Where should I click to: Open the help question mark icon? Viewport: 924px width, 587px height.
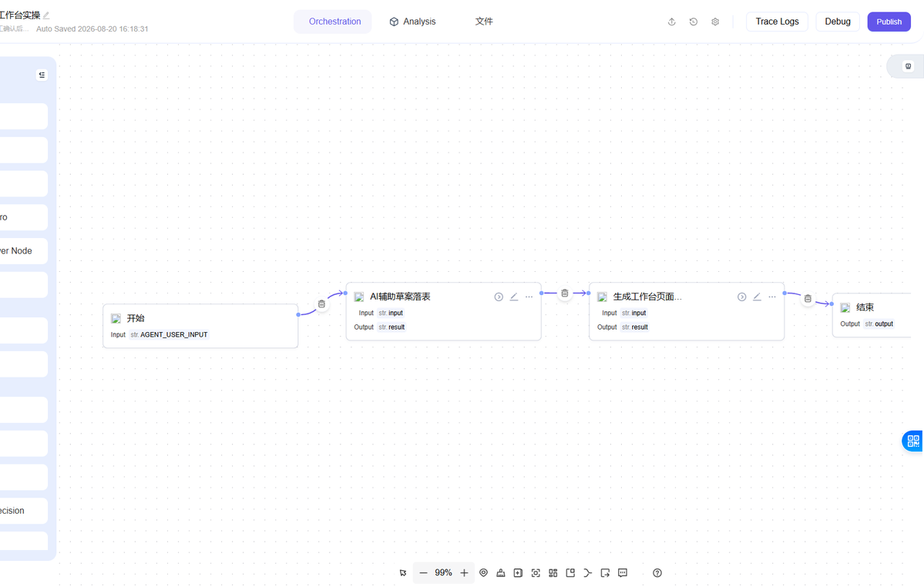point(657,573)
